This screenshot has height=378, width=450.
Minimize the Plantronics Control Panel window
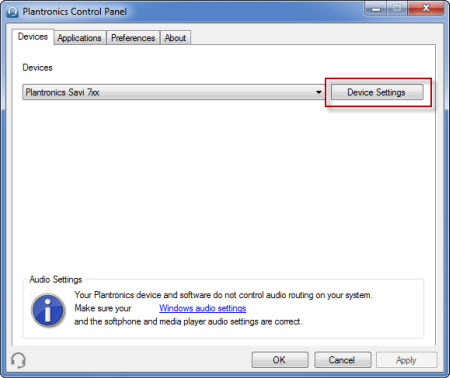click(376, 9)
